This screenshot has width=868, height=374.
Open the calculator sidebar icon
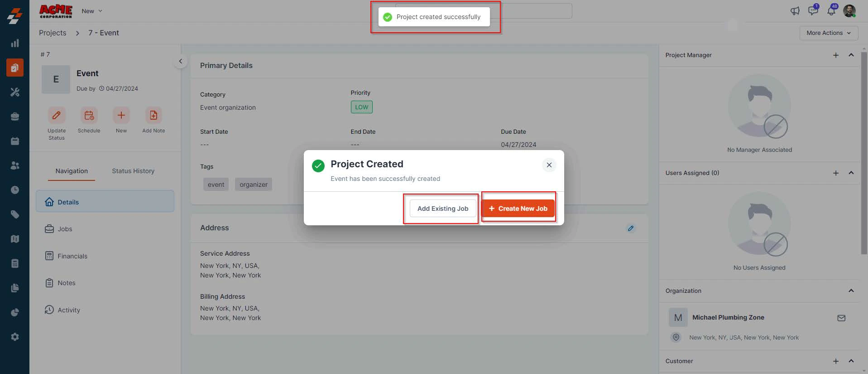[15, 263]
